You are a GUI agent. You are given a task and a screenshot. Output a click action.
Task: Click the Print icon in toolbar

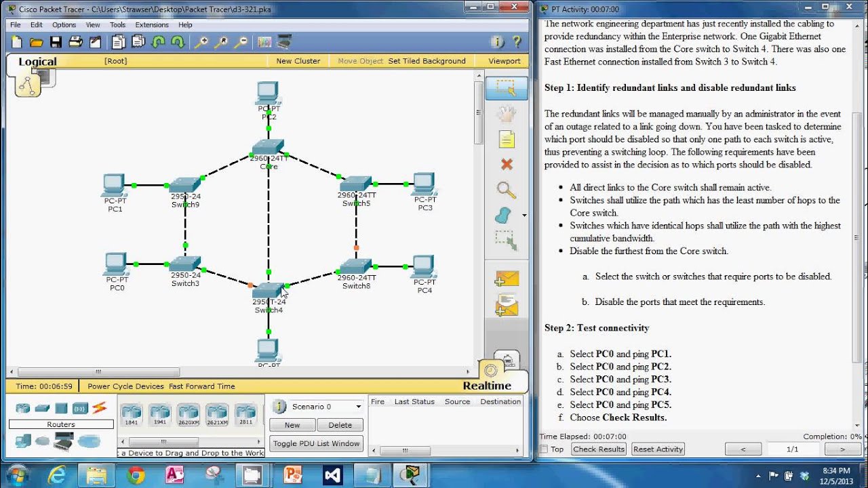click(x=75, y=42)
